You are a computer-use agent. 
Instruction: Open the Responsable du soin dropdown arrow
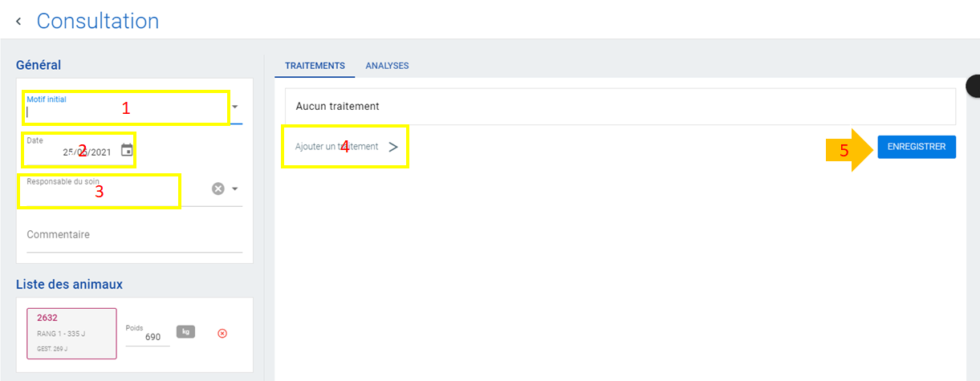pyautogui.click(x=235, y=189)
